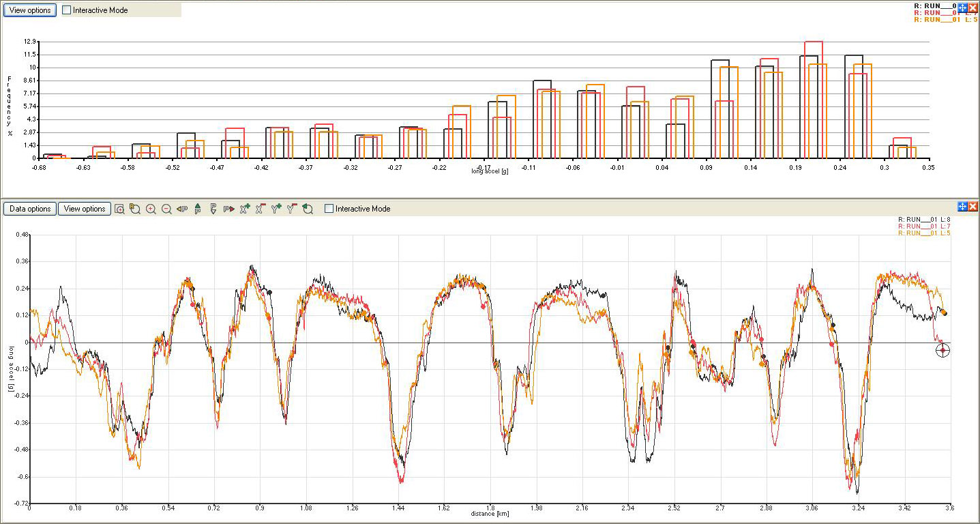
Task: Click the zoom-to-area magnifier icon
Action: point(119,209)
